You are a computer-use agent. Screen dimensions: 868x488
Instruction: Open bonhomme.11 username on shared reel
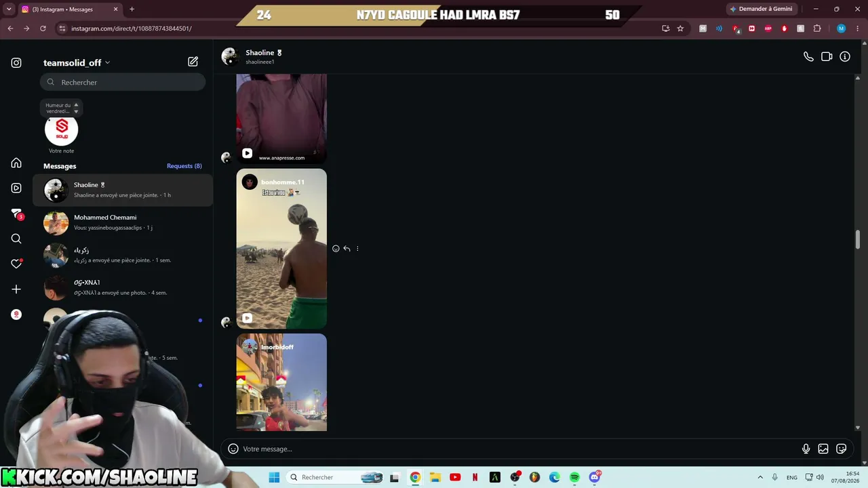click(283, 182)
